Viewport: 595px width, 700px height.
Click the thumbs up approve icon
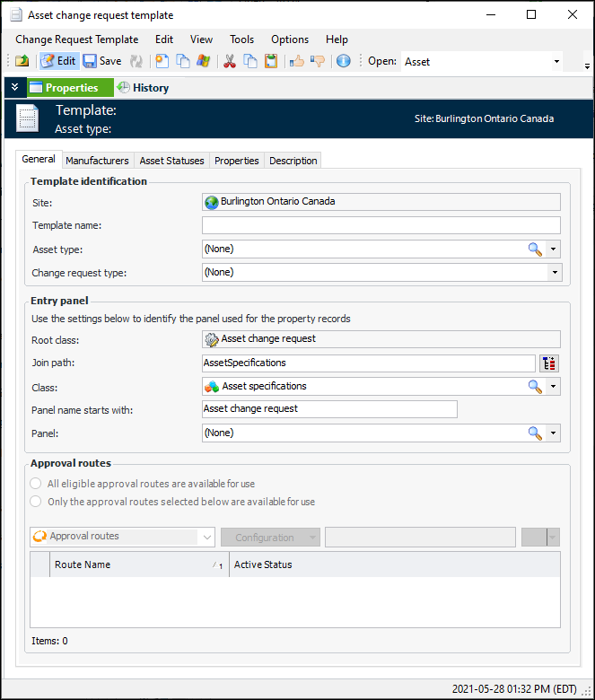pyautogui.click(x=296, y=61)
